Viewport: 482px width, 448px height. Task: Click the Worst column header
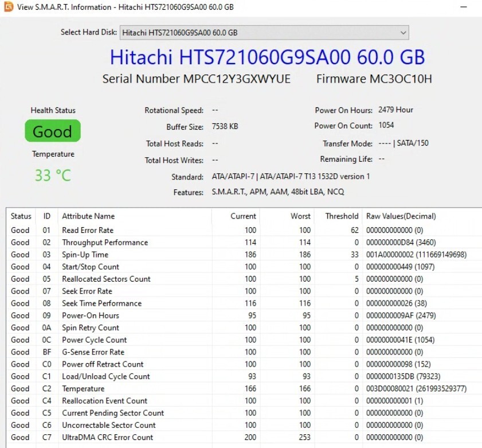click(x=287, y=216)
